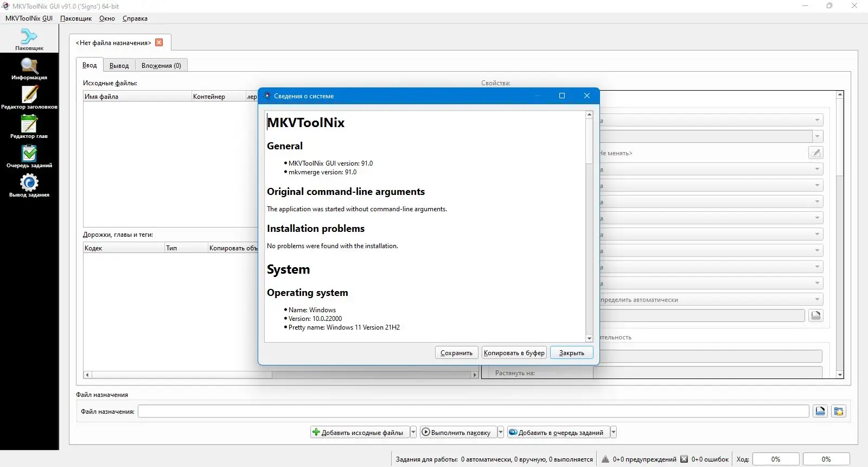Click the Файл назначения input field

[473, 411]
